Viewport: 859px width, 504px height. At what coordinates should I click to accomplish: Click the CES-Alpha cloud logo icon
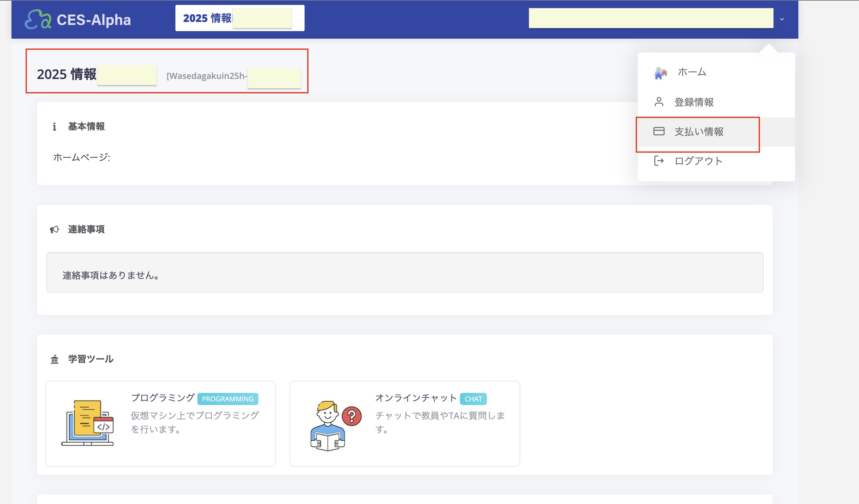[x=38, y=19]
